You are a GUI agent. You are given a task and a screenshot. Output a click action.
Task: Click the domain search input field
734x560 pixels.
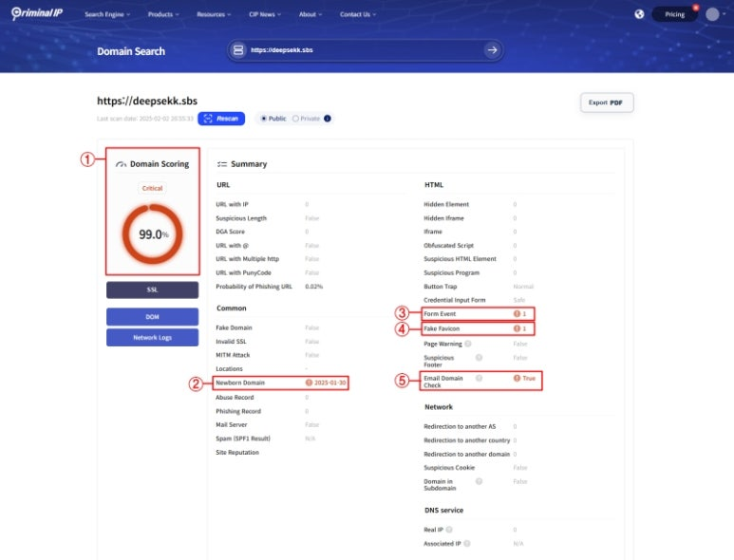pos(366,50)
